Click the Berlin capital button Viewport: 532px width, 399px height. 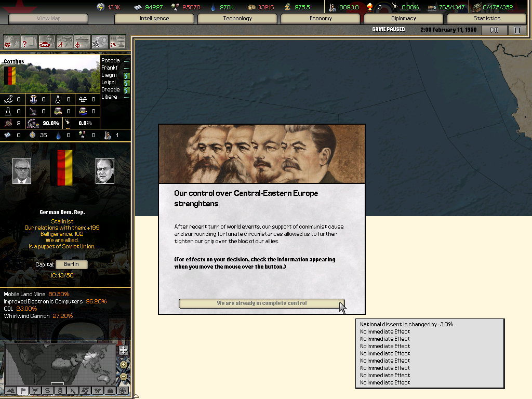point(71,264)
